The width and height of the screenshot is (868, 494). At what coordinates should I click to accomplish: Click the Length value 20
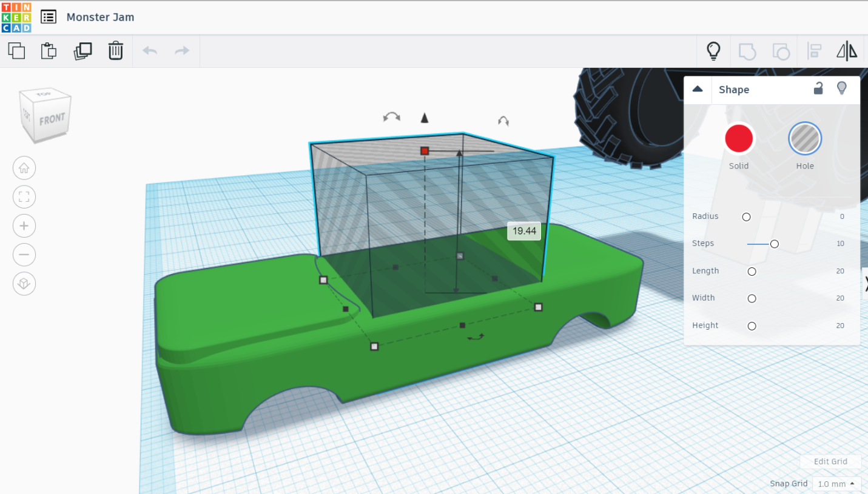coord(840,271)
